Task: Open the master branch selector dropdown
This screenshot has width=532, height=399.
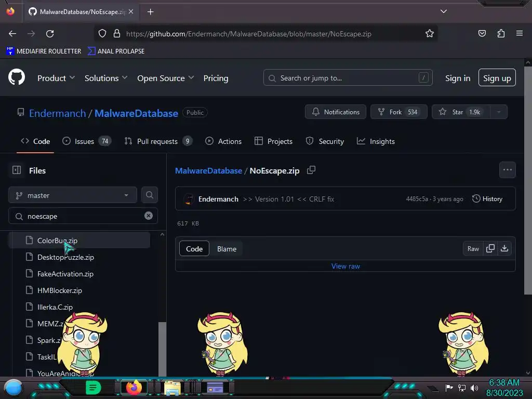Action: (73, 195)
